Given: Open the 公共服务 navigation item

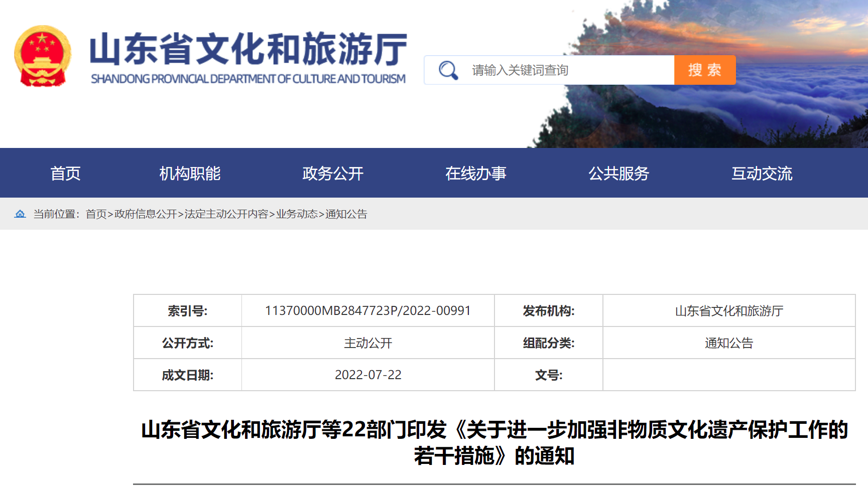Looking at the screenshot, I should pos(619,174).
